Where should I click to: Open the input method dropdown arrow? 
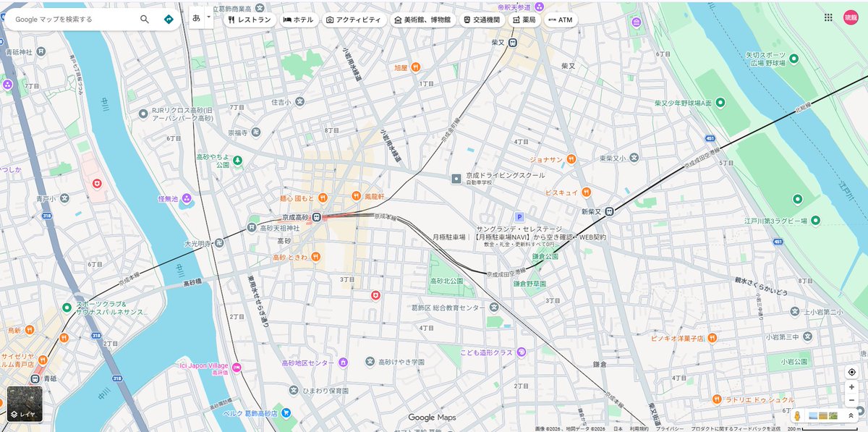click(x=209, y=16)
